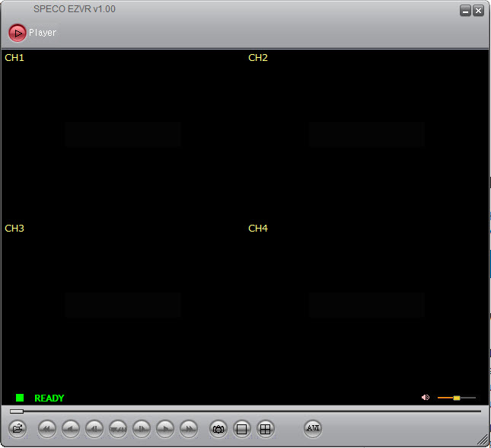The width and height of the screenshot is (491, 448).
Task: Switch to quad split view
Action: pyautogui.click(x=265, y=429)
